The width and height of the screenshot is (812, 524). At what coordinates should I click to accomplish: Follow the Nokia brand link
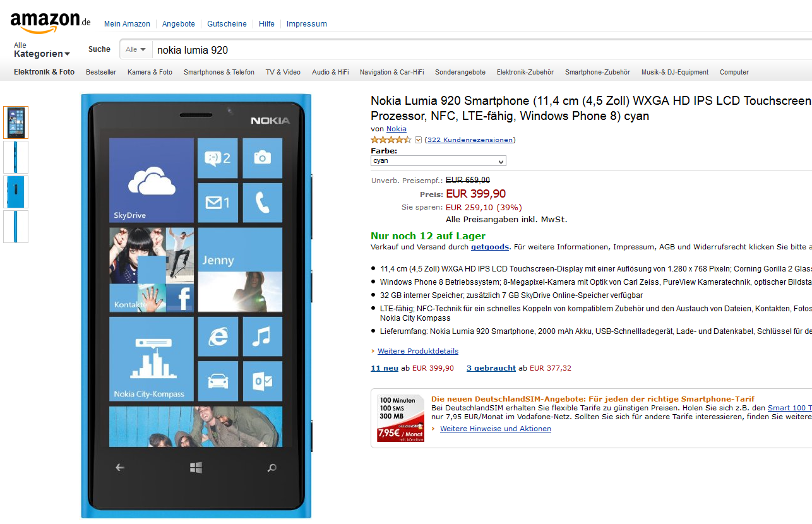(x=397, y=129)
